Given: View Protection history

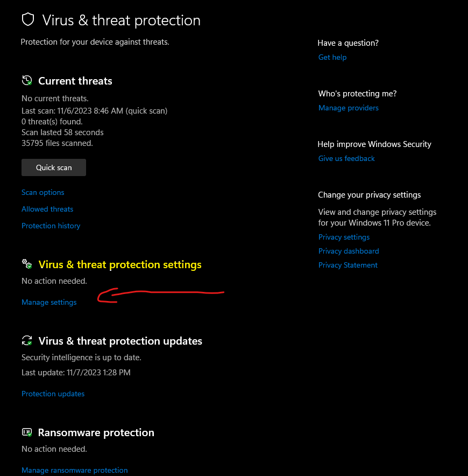Looking at the screenshot, I should (51, 226).
